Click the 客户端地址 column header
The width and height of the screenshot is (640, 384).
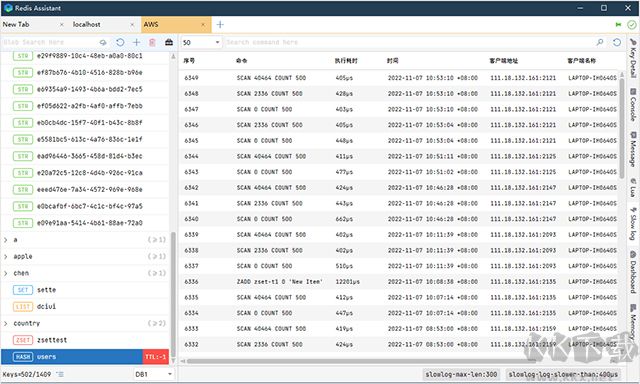pyautogui.click(x=504, y=61)
